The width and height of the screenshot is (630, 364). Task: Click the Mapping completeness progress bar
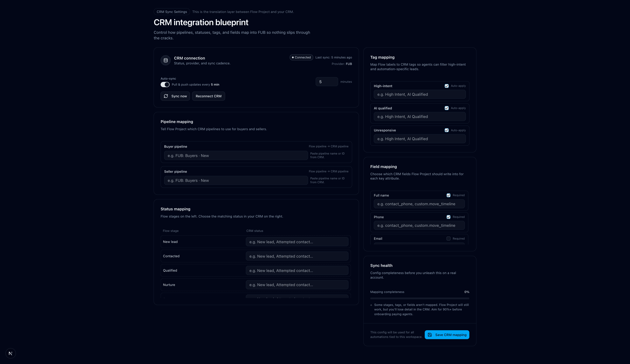tap(420, 298)
